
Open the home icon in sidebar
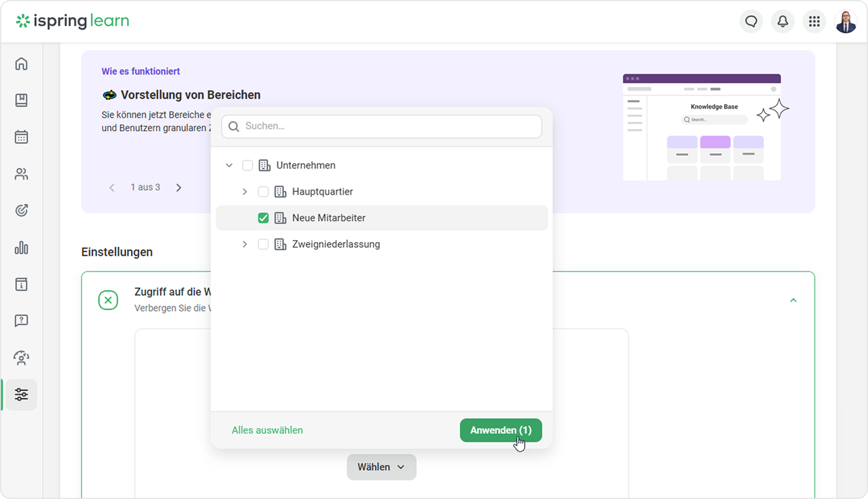(x=21, y=64)
